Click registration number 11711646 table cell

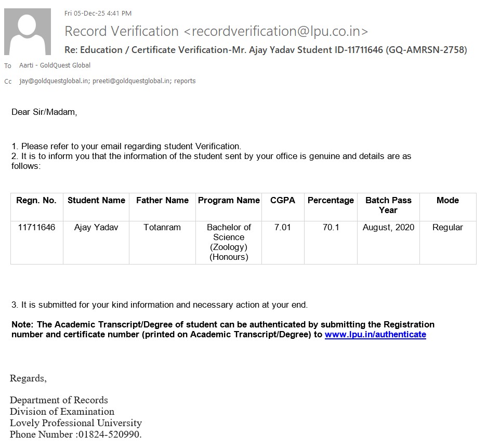[36, 228]
